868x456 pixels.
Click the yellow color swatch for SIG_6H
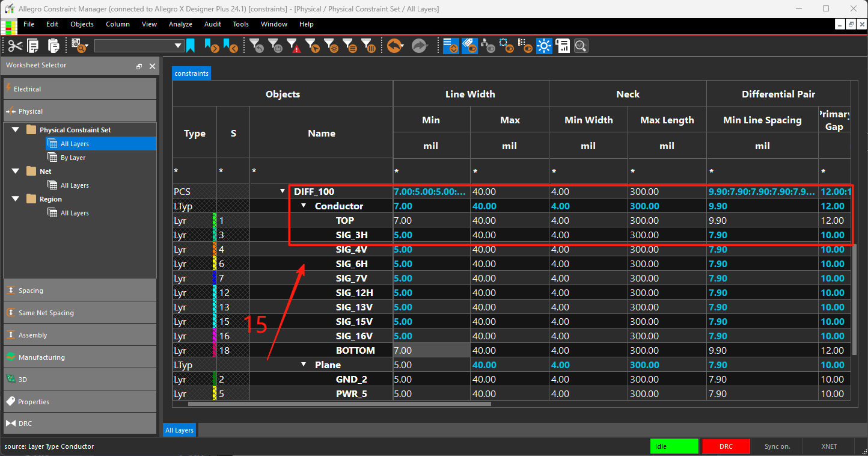(x=215, y=264)
